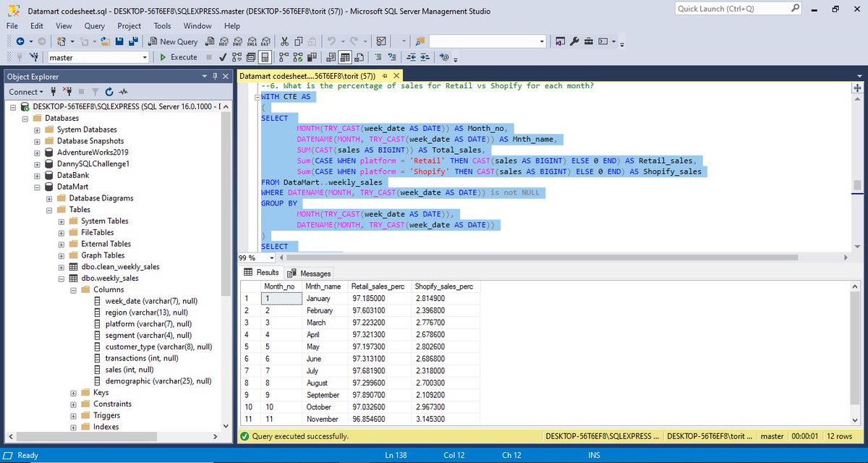The height and width of the screenshot is (463, 868).
Task: Open the Connect dropdown in Object Explorer
Action: point(26,92)
